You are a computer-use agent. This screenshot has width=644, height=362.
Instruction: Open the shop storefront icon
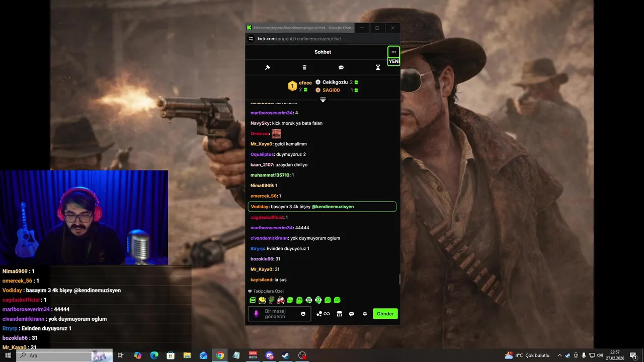click(339, 314)
